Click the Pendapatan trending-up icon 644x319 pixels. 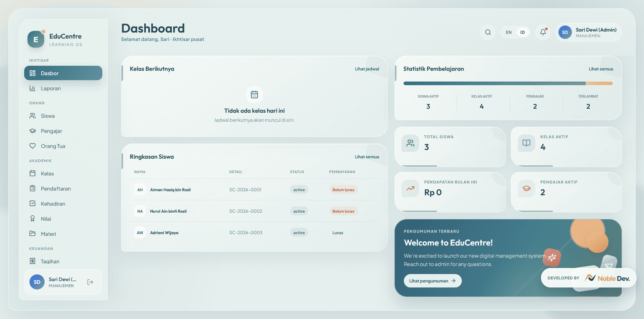tap(410, 189)
